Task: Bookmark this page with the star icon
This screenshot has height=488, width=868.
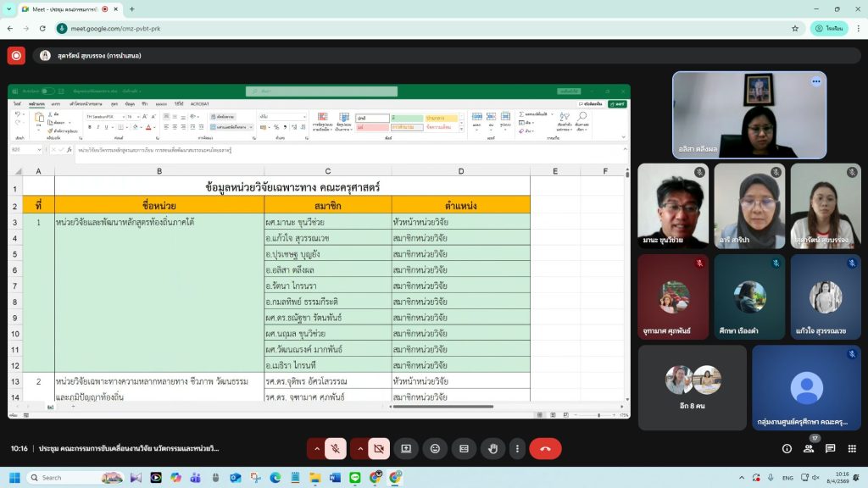Action: (795, 28)
